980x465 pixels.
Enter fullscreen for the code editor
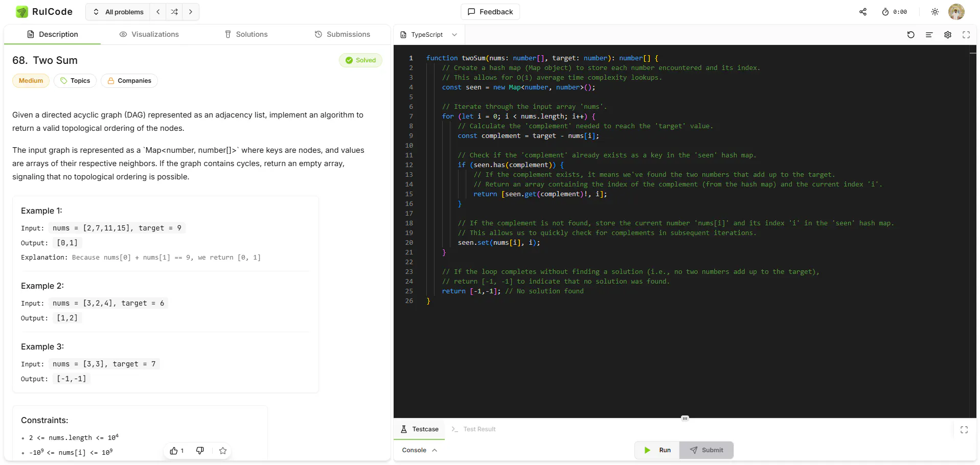pyautogui.click(x=966, y=35)
